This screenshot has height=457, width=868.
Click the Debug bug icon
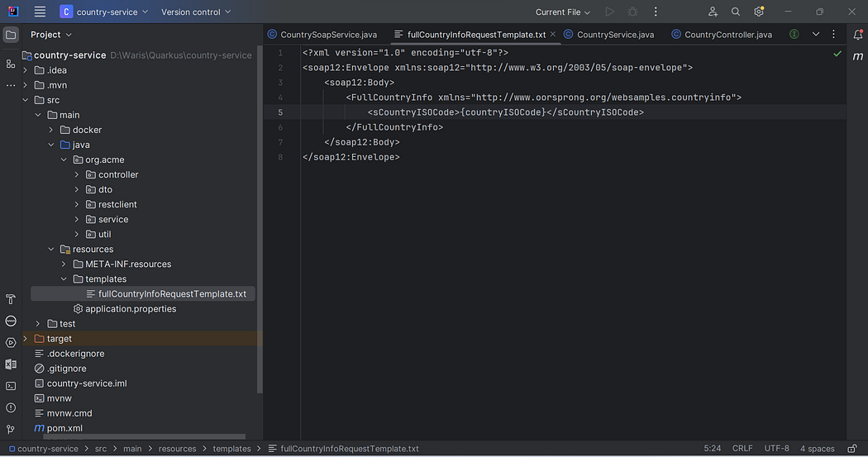click(632, 12)
